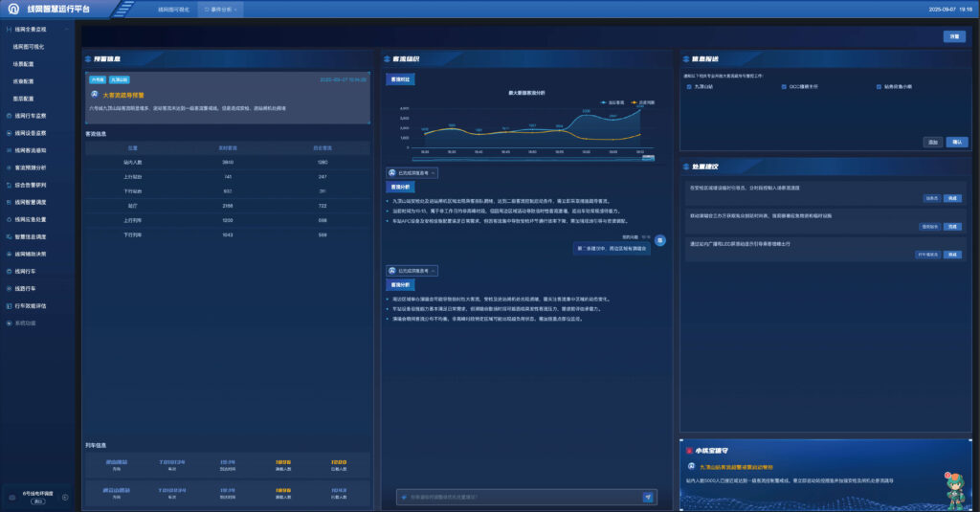Click the send icon in the chat input
Viewport: 980px width, 512px height.
coord(648,497)
